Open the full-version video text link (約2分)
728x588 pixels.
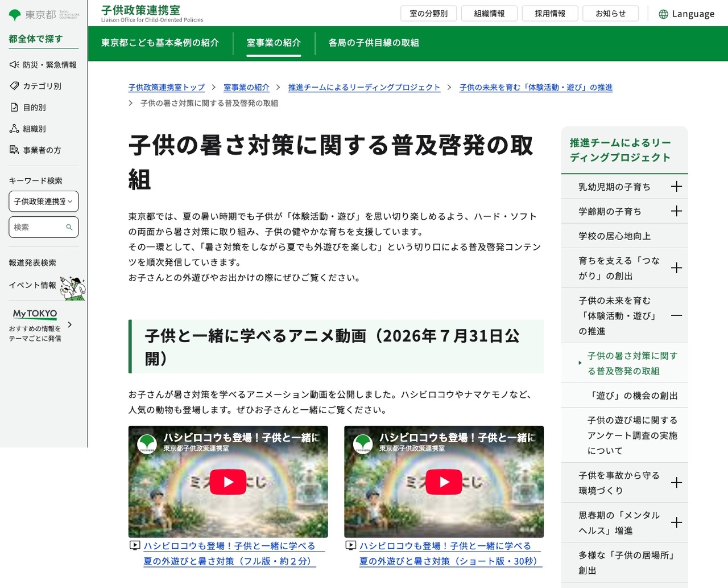(229, 553)
